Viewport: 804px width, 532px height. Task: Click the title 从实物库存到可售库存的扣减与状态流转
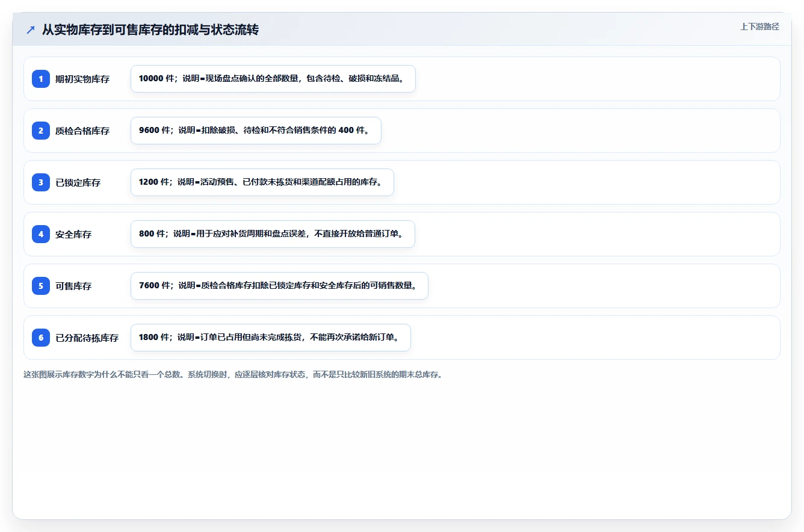(x=150, y=29)
